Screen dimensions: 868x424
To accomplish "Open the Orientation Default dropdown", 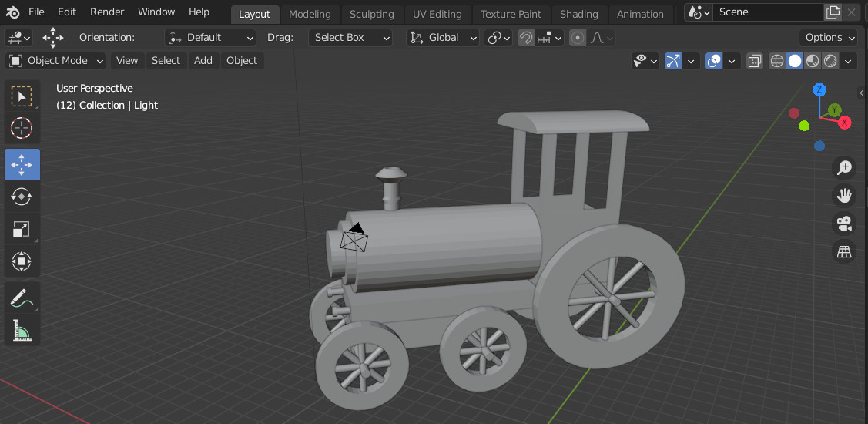I will point(210,38).
